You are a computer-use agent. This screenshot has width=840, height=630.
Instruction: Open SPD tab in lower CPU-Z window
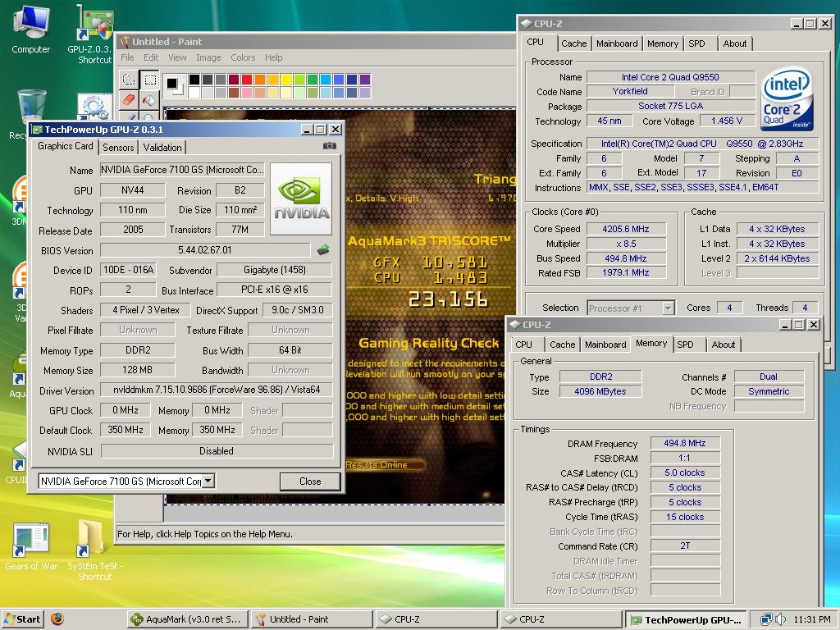tap(685, 345)
